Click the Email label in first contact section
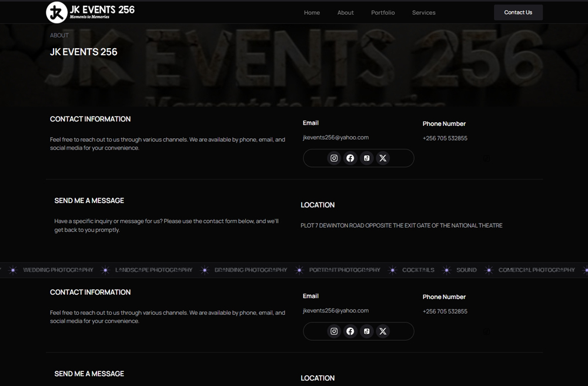Viewport: 588px width, 386px height. [x=310, y=122]
